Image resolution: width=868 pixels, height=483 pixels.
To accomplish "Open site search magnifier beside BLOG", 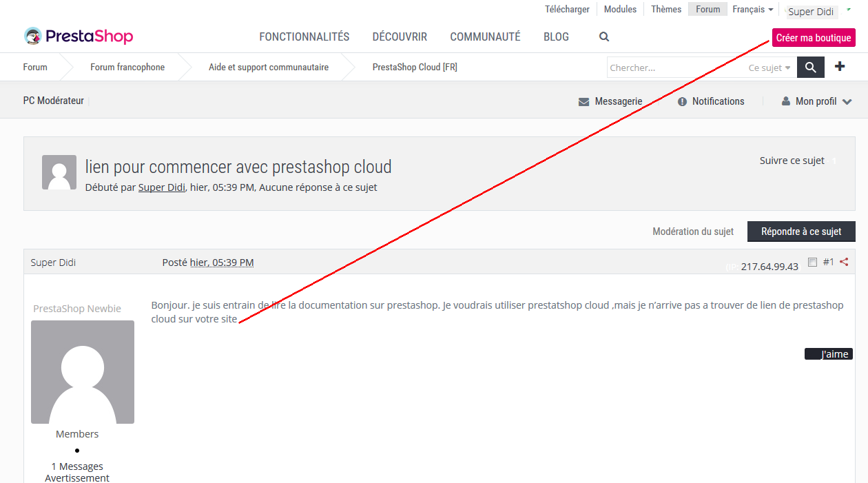I will 604,37.
